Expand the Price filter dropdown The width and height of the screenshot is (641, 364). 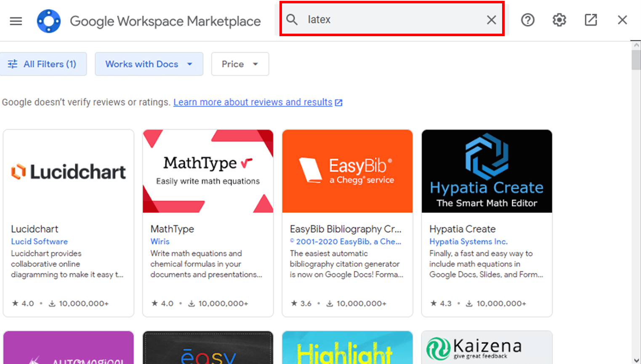(240, 64)
